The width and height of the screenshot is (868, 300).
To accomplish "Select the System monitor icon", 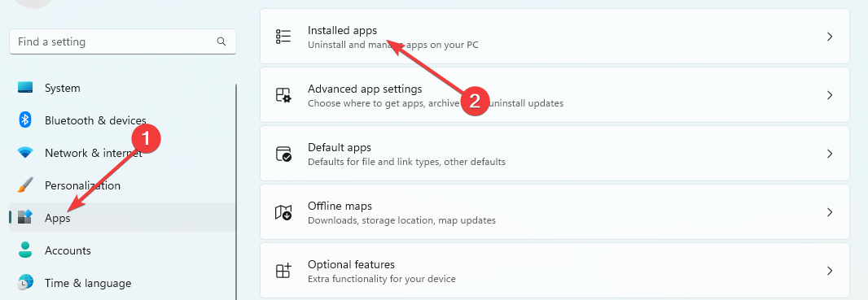I will pyautogui.click(x=25, y=88).
